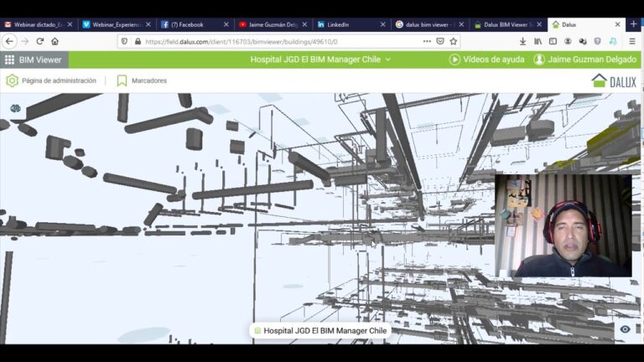Screen dimensions: 644x362
Task: Click the Marcadores text link
Action: coord(149,80)
